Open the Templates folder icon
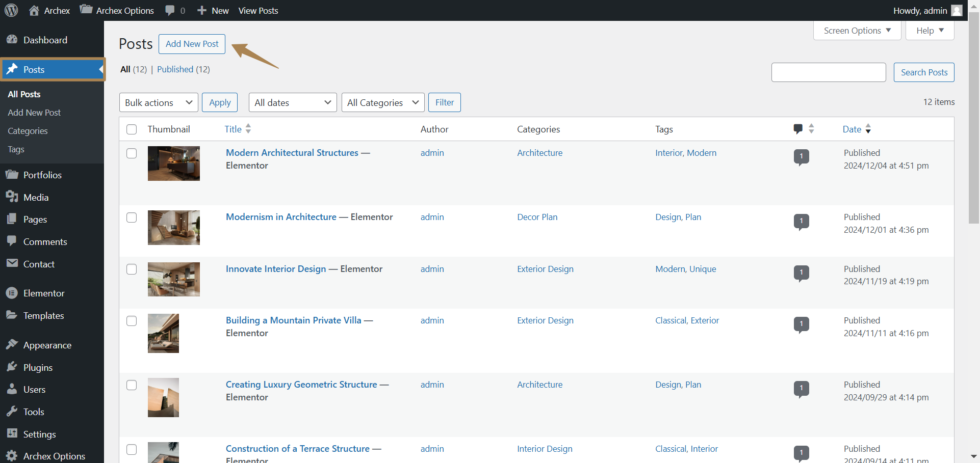Viewport: 980px width, 463px height. 12,315
